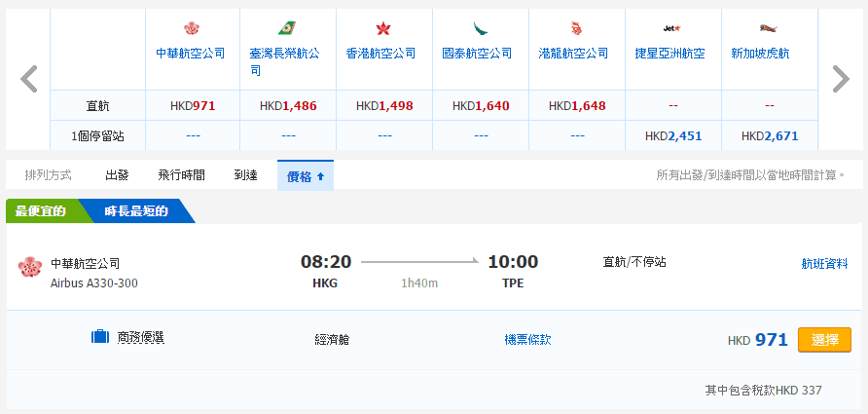Sort results by 出發 departure time
The height and width of the screenshot is (414, 868).
(x=117, y=176)
